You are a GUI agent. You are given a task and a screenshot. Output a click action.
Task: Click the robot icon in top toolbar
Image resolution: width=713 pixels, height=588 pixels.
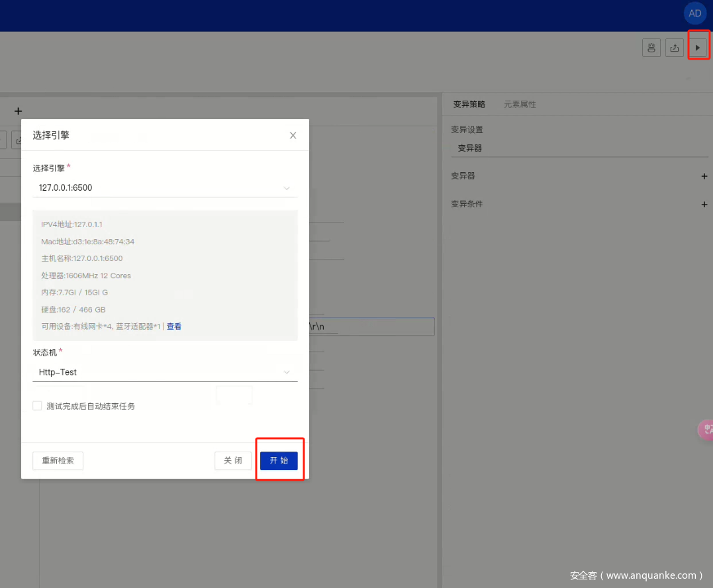pos(651,48)
